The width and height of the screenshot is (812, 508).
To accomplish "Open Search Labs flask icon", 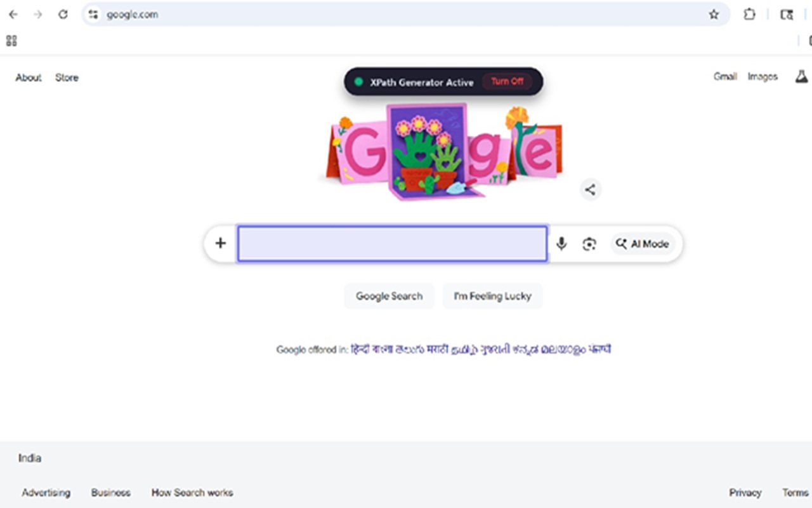I will coord(801,77).
